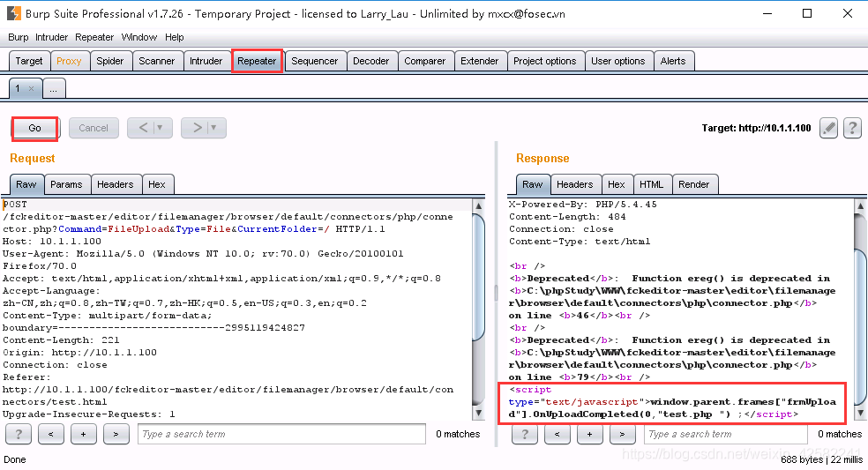Switch to Response Render tab
This screenshot has height=470, width=868.
click(693, 184)
